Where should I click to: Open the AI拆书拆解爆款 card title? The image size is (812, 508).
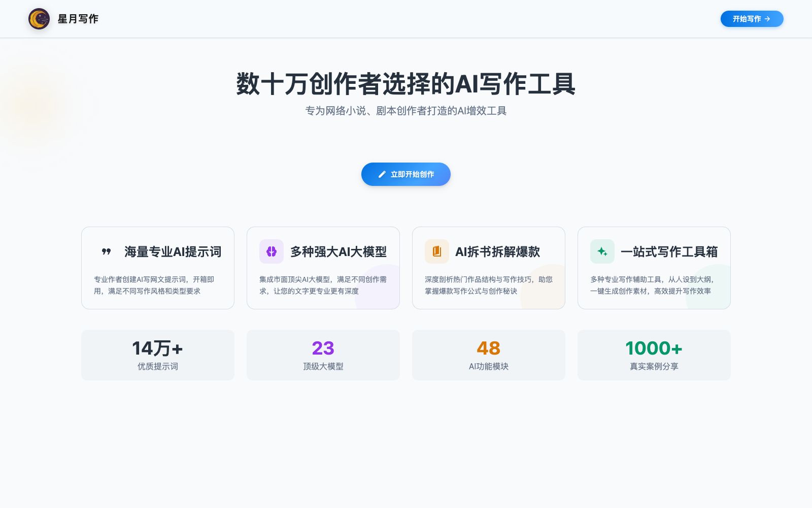(497, 251)
